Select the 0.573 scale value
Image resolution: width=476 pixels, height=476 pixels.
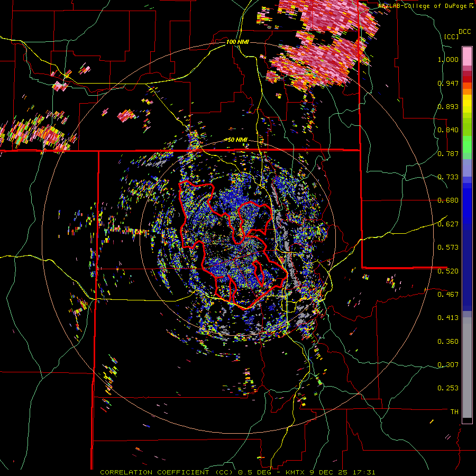(x=448, y=248)
